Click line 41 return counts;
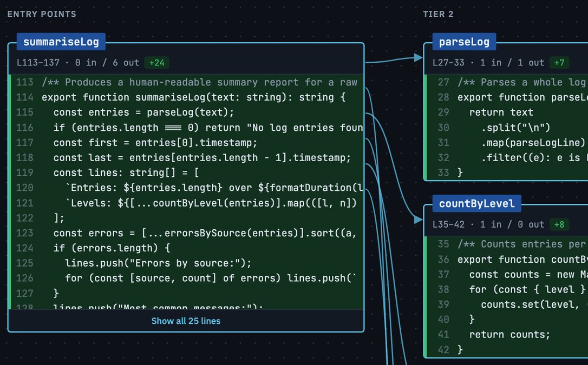Image resolution: width=588 pixels, height=365 pixels. tap(507, 334)
